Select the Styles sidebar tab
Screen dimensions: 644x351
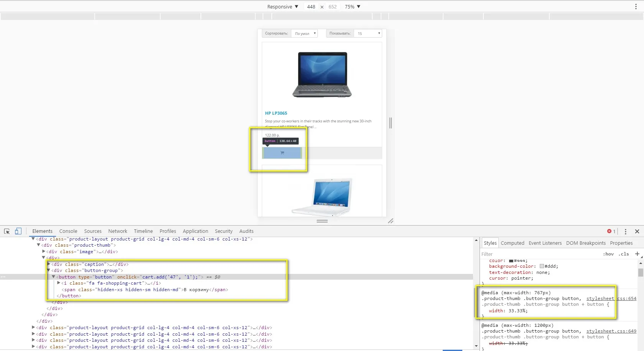[490, 243]
